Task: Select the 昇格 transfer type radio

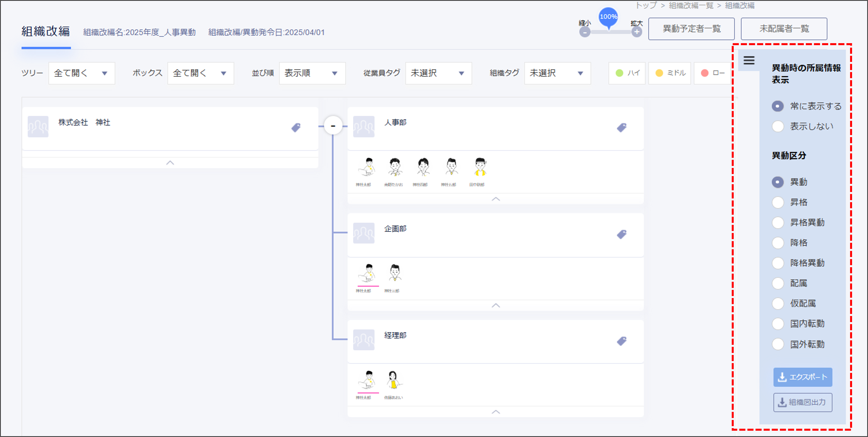Action: pyautogui.click(x=778, y=202)
